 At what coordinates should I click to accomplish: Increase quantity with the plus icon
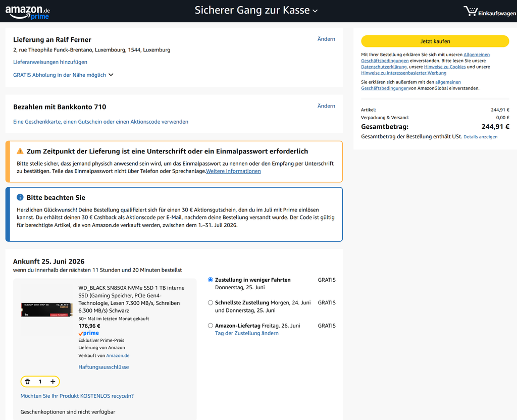tap(53, 382)
